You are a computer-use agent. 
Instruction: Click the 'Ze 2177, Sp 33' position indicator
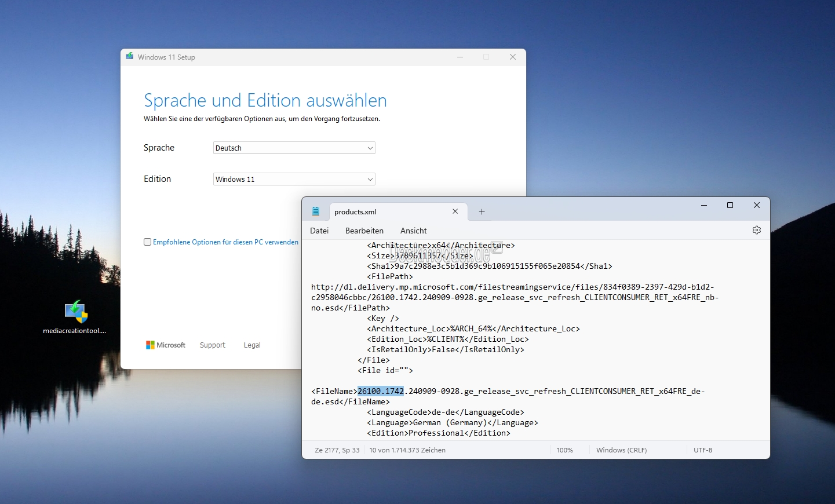[337, 450]
